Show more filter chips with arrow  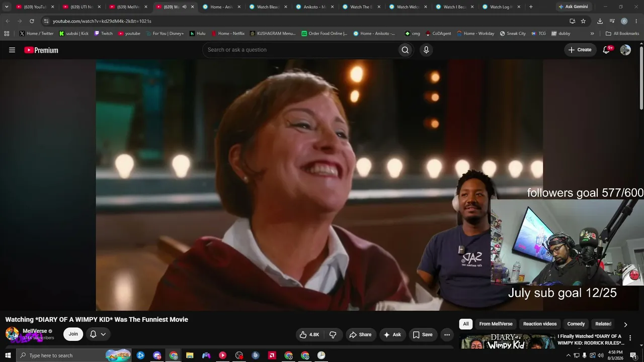(x=625, y=324)
